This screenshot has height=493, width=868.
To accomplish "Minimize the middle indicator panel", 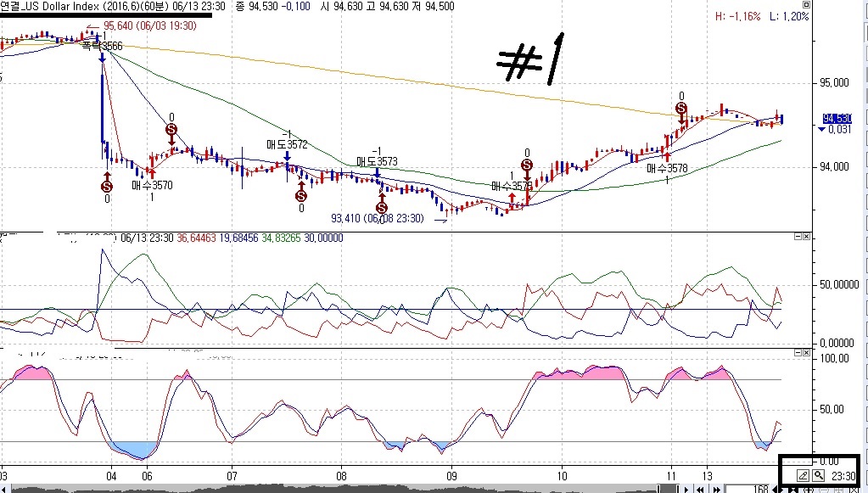I will tap(797, 235).
